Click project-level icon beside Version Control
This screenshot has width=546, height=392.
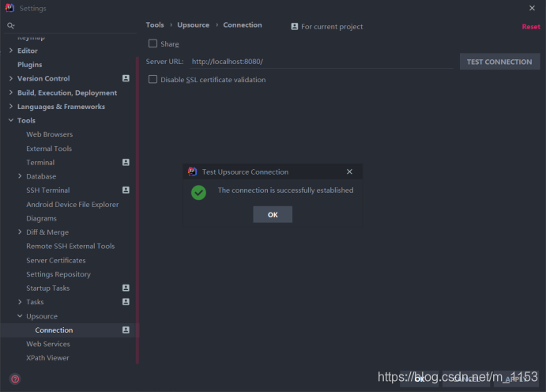pos(126,78)
